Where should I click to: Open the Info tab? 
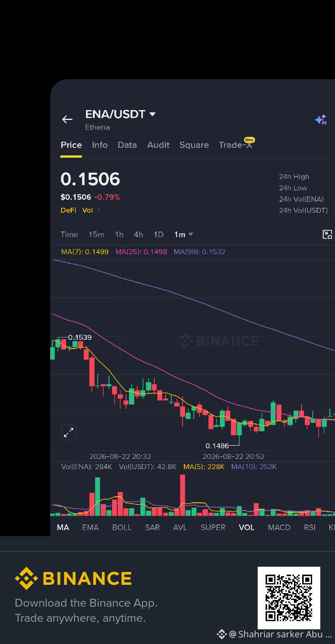point(100,145)
